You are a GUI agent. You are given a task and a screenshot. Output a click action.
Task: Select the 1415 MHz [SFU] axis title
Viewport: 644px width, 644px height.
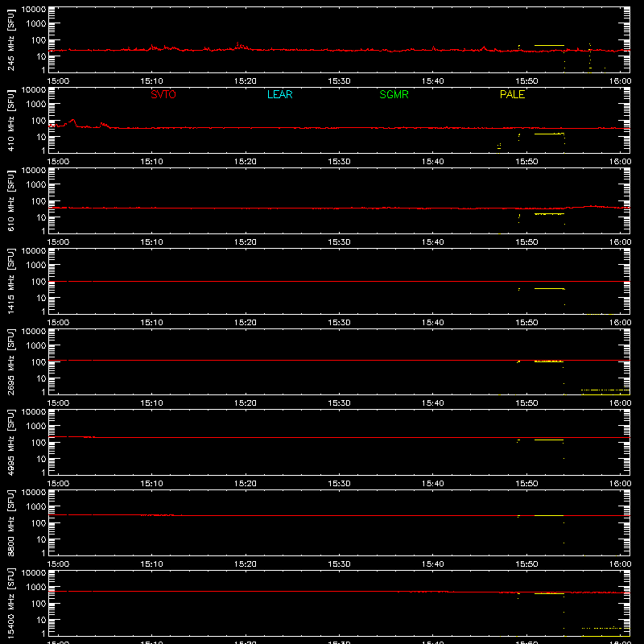point(11,281)
